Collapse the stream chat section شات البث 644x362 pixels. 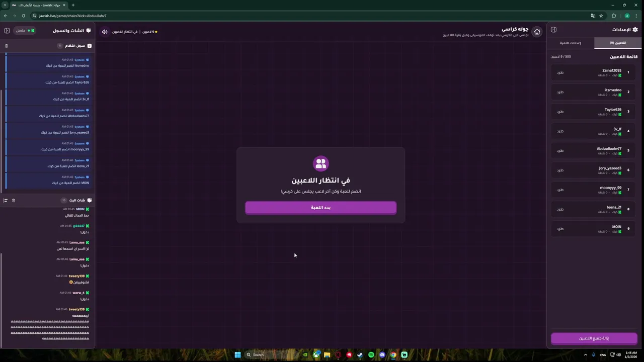pyautogui.click(x=77, y=200)
